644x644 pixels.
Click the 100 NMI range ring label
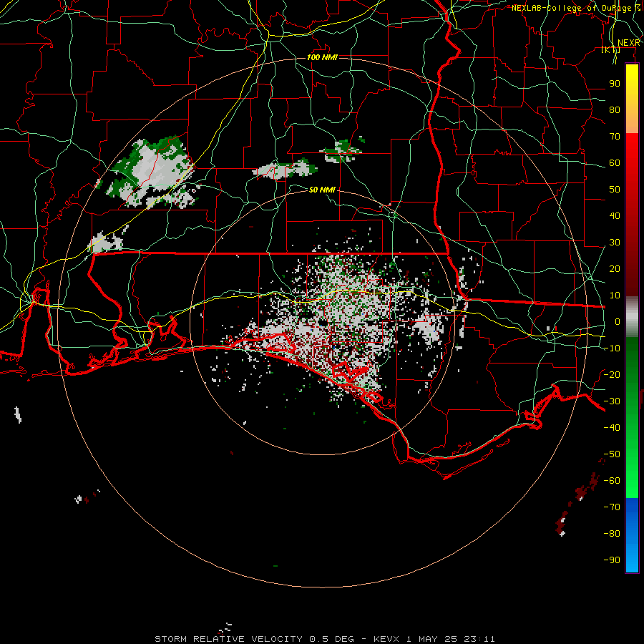point(322,57)
